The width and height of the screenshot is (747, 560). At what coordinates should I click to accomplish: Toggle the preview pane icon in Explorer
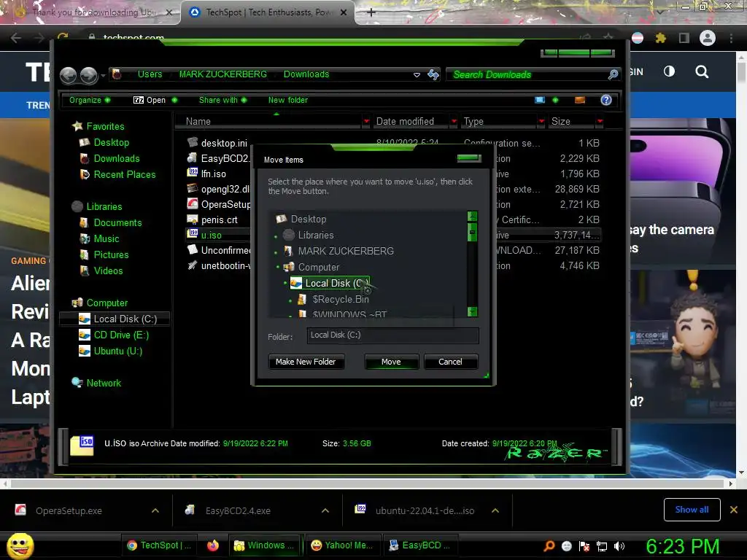580,100
